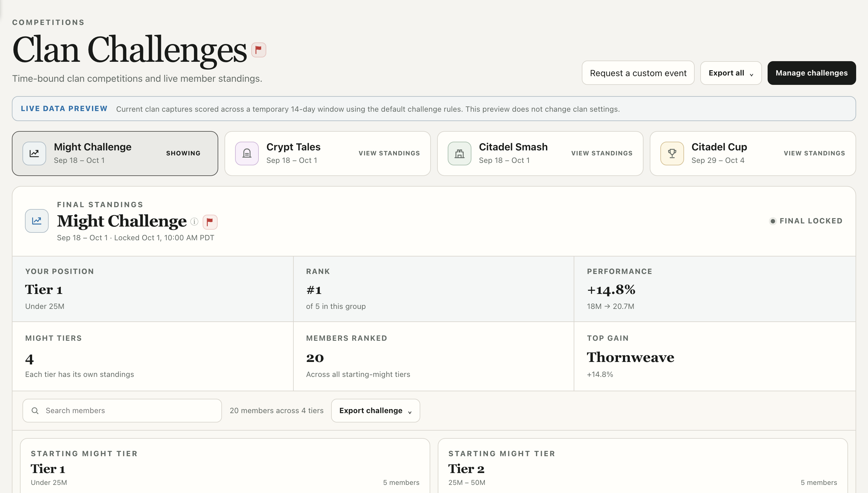
Task: Click the chart icon on the Might Challenge tab
Action: 34,154
